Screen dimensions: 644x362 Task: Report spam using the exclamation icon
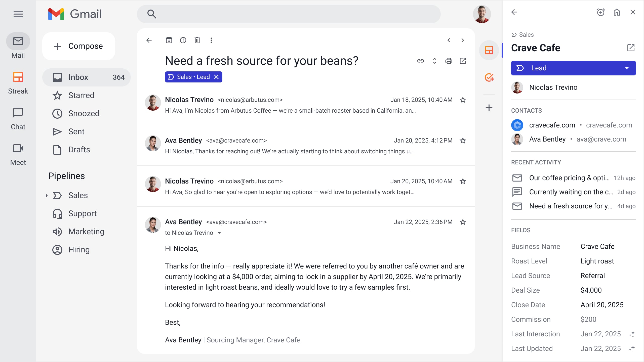tap(183, 40)
